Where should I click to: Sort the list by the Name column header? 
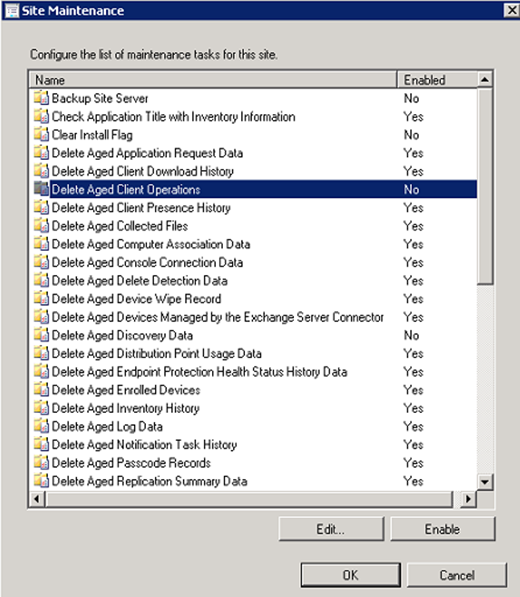point(213,80)
